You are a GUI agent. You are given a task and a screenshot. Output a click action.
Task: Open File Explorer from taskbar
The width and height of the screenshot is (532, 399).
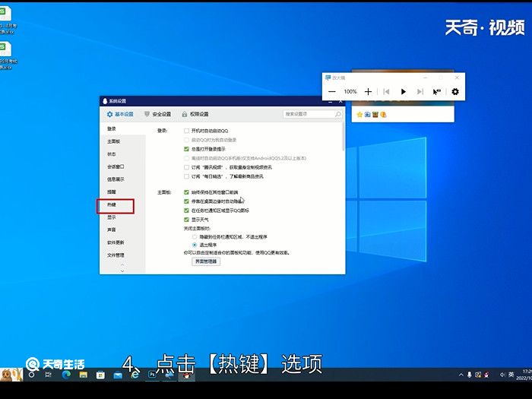[x=83, y=375]
